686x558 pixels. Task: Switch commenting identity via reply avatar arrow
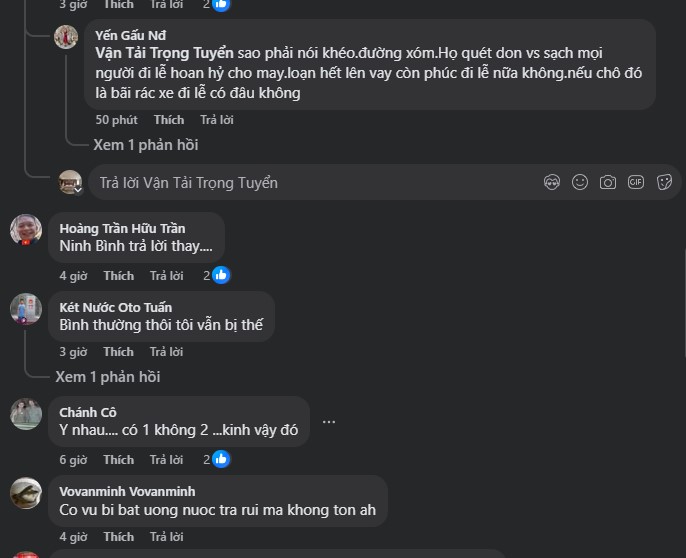click(x=79, y=189)
